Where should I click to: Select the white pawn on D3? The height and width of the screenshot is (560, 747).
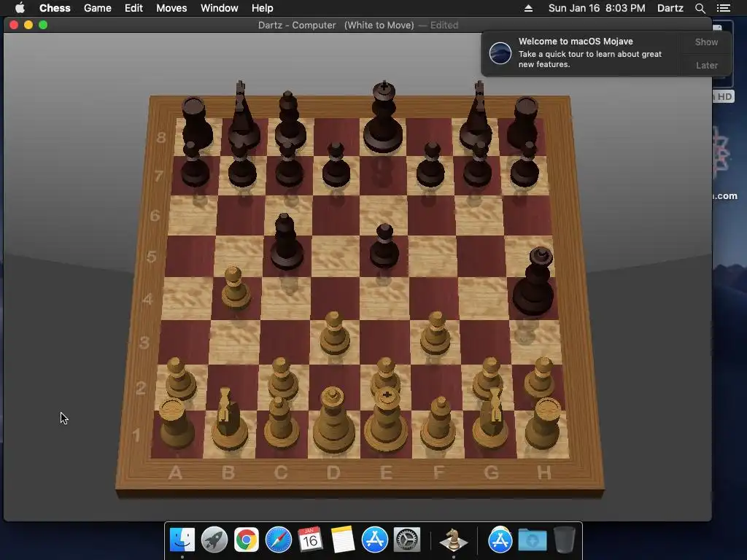point(334,335)
